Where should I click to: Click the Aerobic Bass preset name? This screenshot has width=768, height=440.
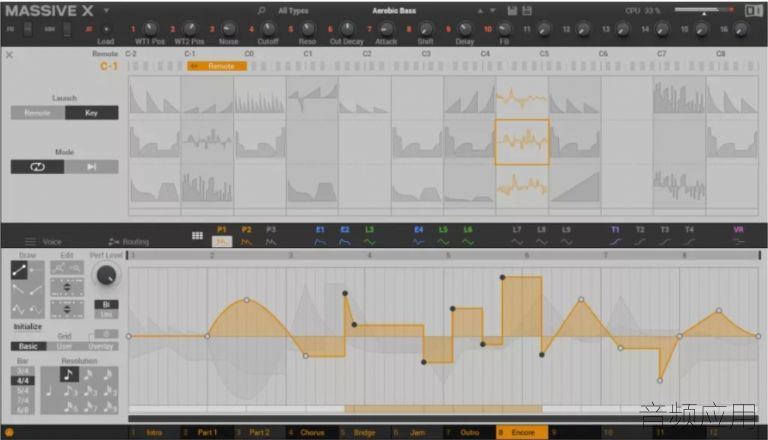click(x=394, y=10)
